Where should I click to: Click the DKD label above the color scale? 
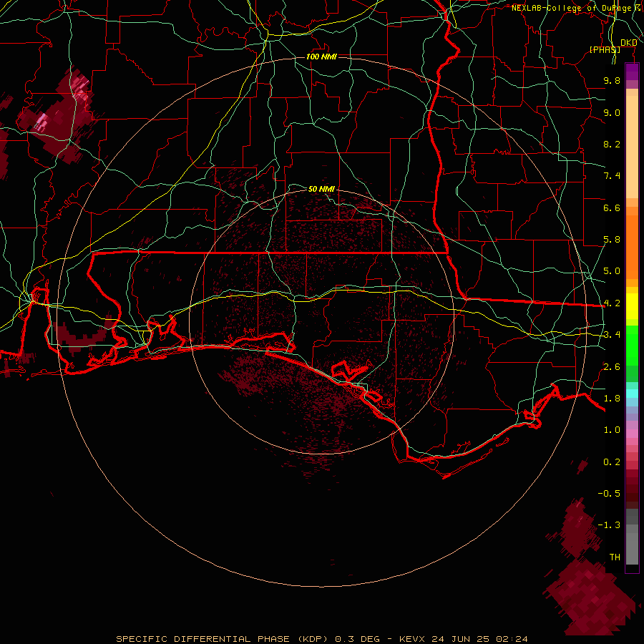(629, 42)
